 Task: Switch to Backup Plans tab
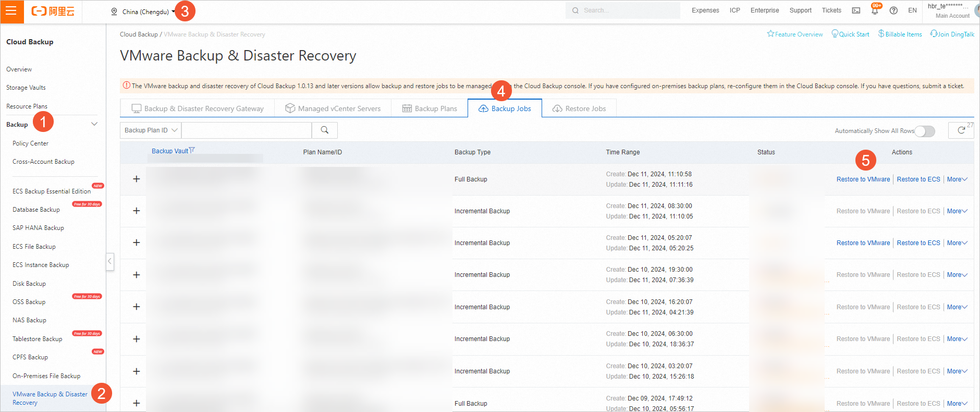430,108
